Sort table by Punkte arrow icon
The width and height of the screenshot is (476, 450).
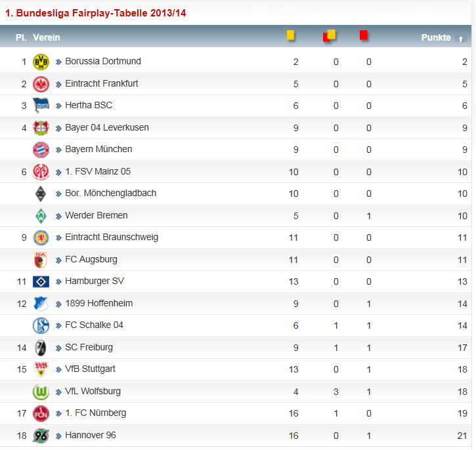462,38
